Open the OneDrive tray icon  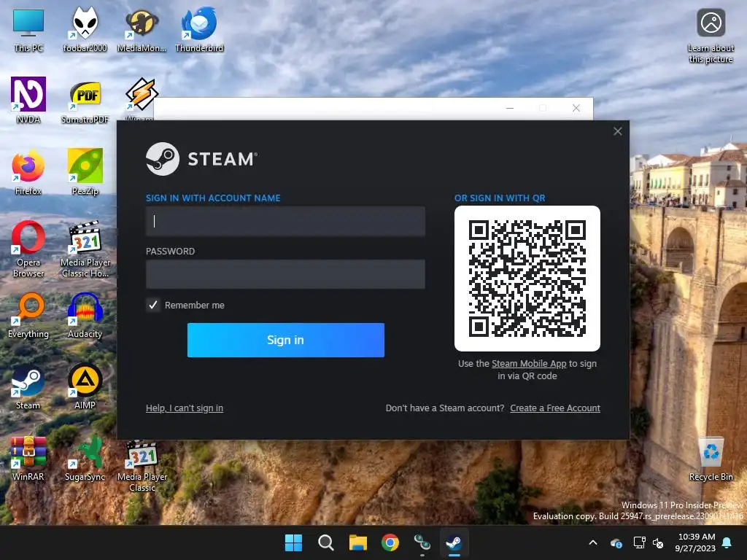[616, 542]
